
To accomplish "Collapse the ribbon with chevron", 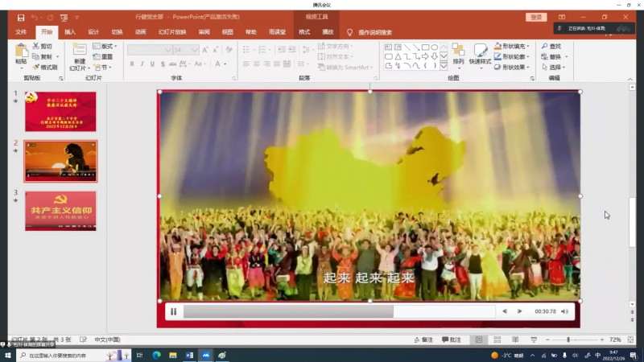I will coord(630,79).
